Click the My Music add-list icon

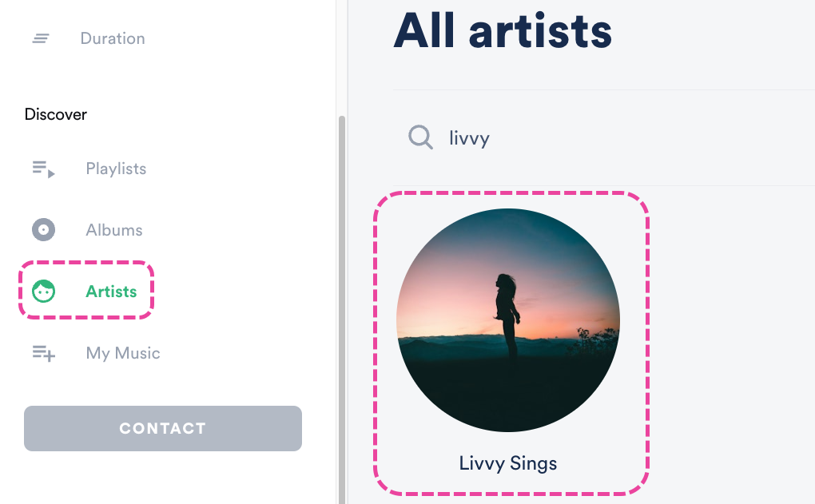43,353
